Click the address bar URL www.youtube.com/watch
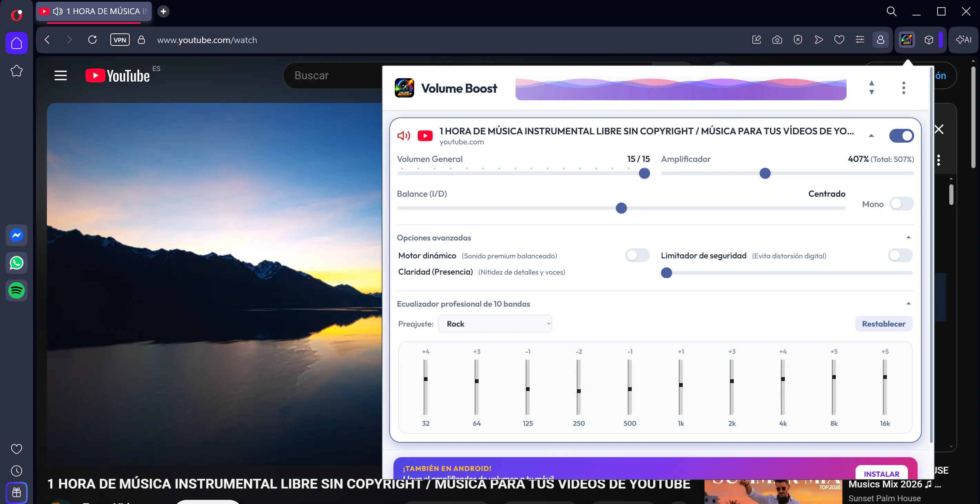Viewport: 980px width, 504px height. (x=207, y=40)
